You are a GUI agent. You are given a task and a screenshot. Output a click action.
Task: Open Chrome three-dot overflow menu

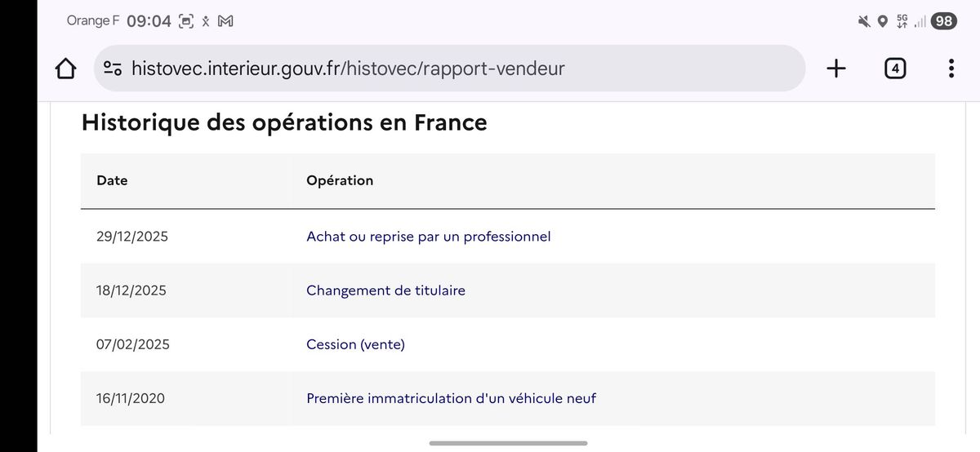tap(951, 69)
